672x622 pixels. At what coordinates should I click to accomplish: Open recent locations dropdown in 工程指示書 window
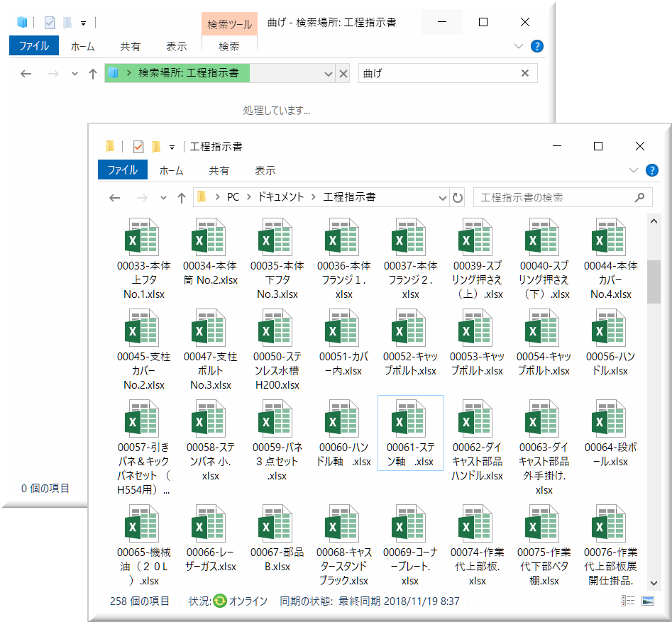163,197
